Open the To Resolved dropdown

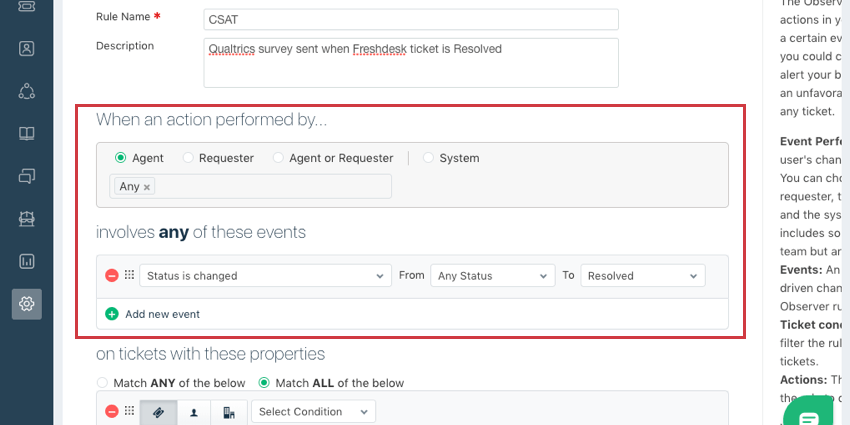pyautogui.click(x=643, y=276)
